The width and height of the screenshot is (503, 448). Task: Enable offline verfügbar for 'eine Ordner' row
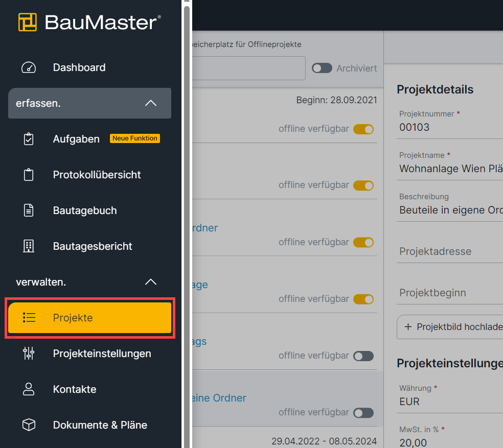pyautogui.click(x=363, y=412)
